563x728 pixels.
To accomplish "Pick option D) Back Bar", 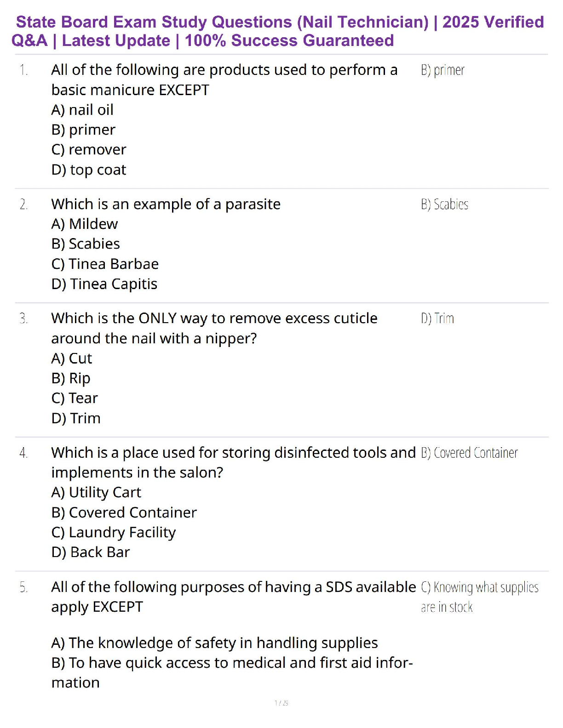I will pyautogui.click(x=91, y=552).
